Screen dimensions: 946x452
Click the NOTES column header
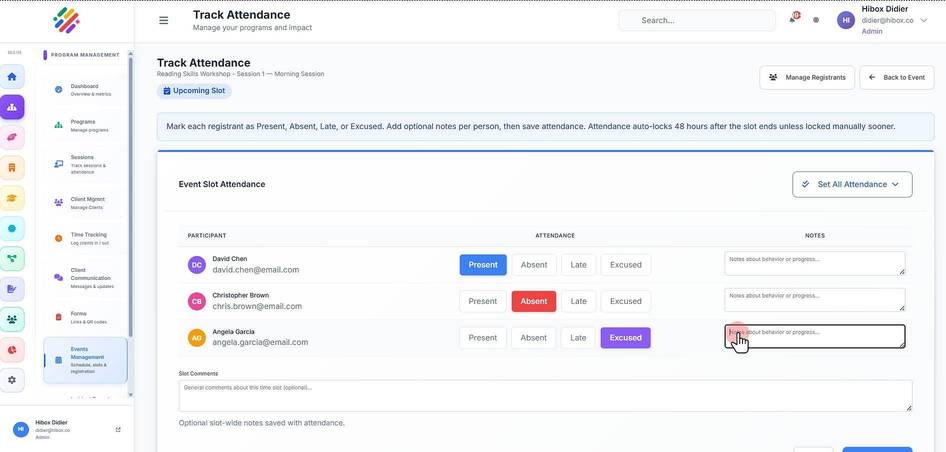point(814,235)
